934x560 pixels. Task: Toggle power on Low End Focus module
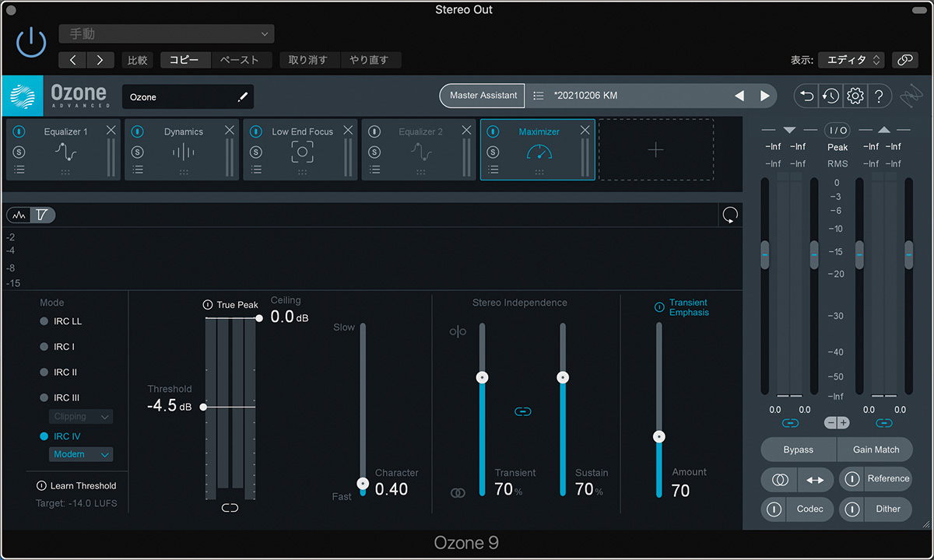256,131
